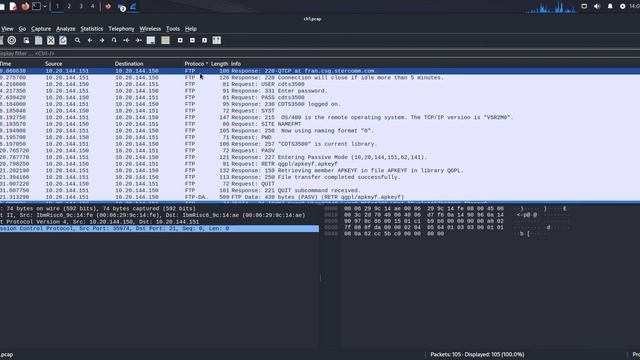Switch to the Wireshark taskbar window icon
Screen dimensions: 640x360
133,6
